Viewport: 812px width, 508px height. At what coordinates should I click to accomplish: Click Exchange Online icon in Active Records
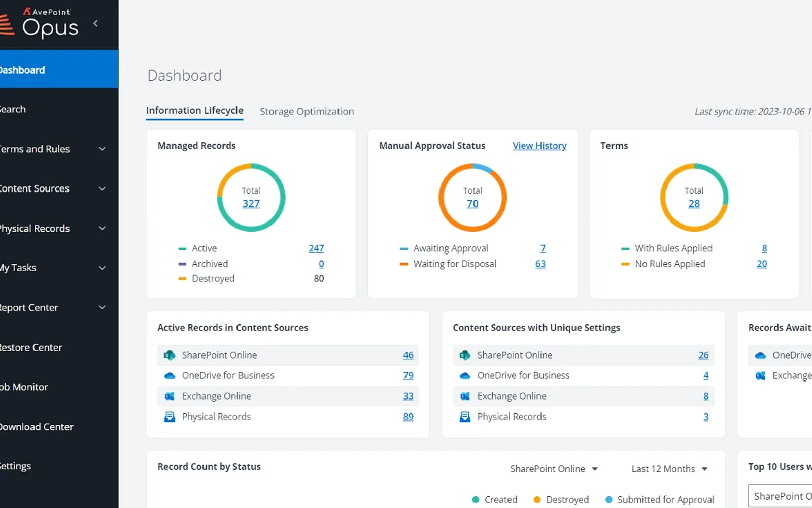[170, 396]
